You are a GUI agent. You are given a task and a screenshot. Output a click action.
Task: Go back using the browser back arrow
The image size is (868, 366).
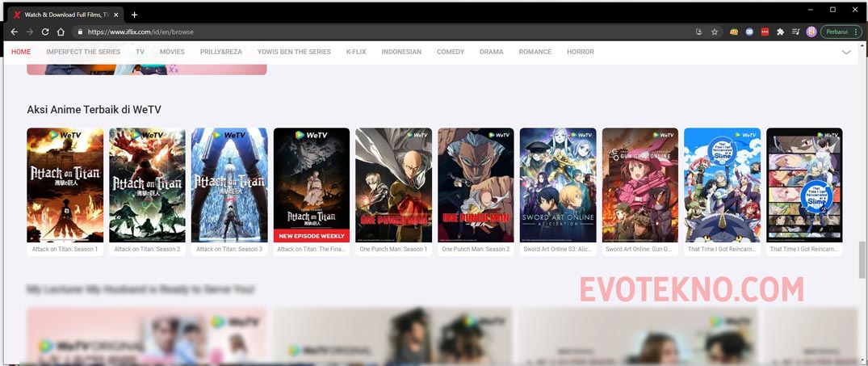(15, 32)
